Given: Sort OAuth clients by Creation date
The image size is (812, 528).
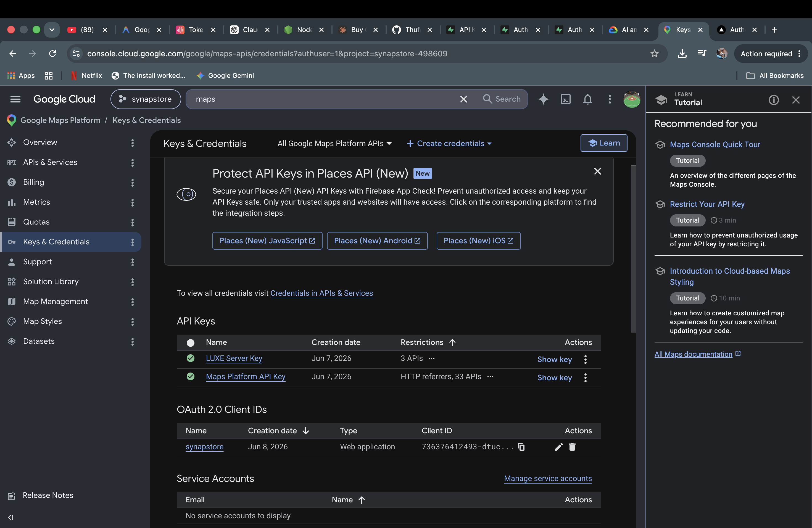Looking at the screenshot, I should 278,431.
